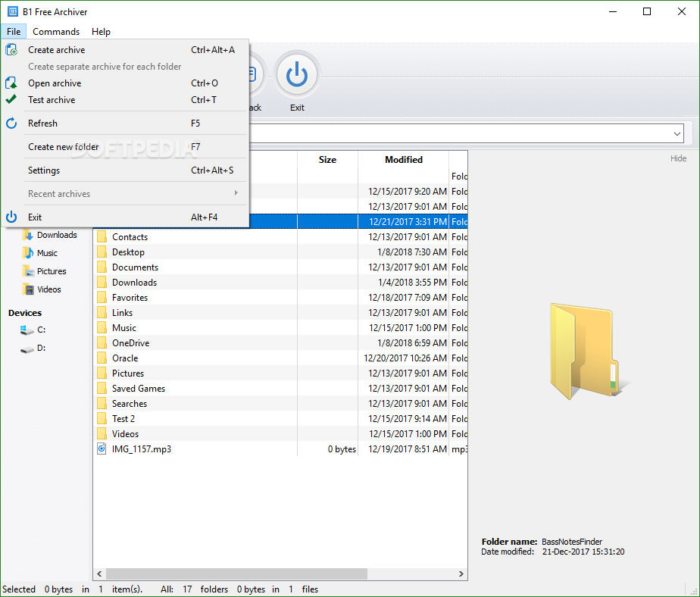The width and height of the screenshot is (700, 597).
Task: Click the 1/8/2018 6:59 AM modified date
Action: [411, 343]
